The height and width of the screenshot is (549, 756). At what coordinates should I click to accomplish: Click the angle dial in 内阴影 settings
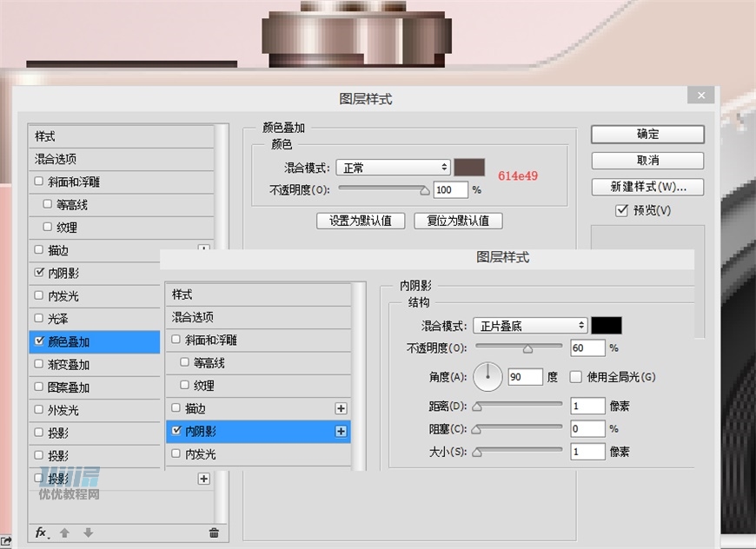coord(488,377)
